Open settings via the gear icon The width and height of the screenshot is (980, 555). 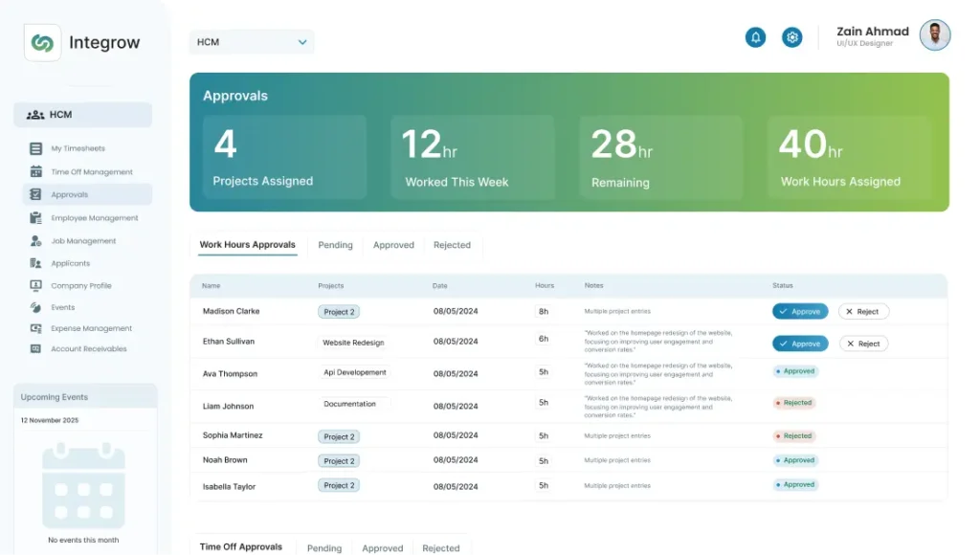click(x=791, y=37)
